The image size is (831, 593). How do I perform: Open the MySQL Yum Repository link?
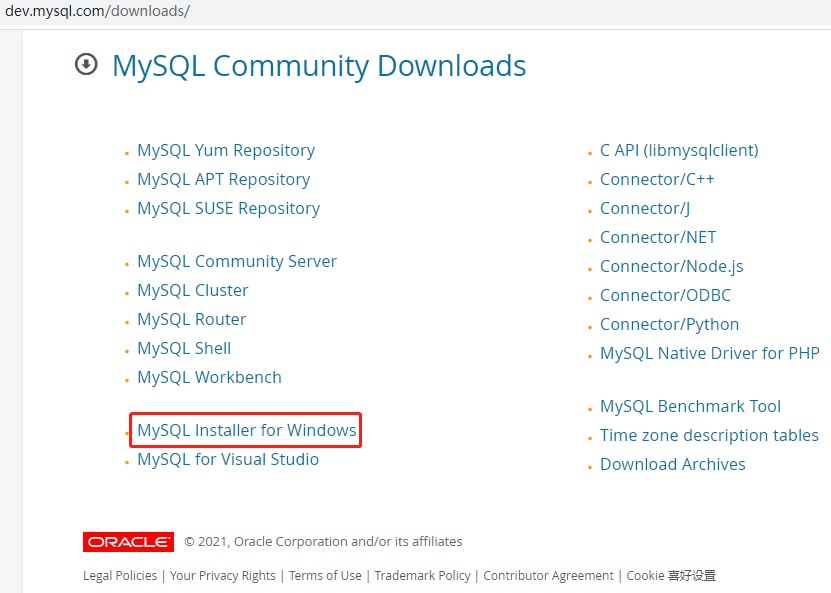point(226,150)
